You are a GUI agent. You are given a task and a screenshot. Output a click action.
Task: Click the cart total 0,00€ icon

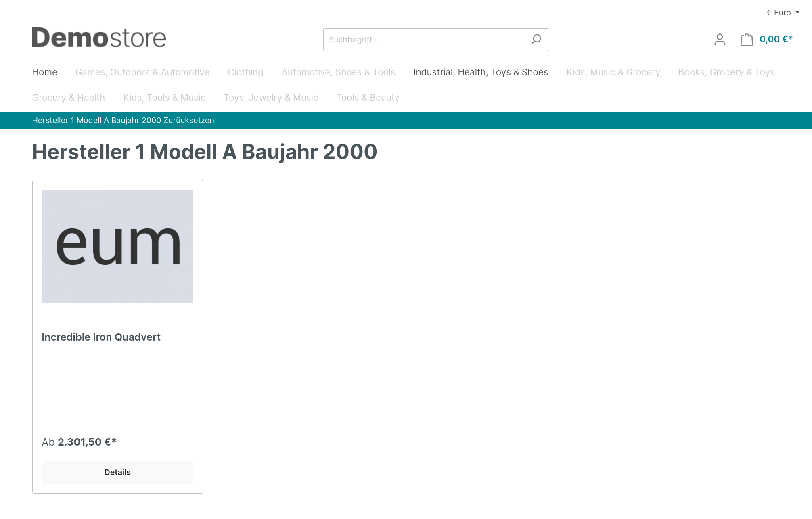766,39
